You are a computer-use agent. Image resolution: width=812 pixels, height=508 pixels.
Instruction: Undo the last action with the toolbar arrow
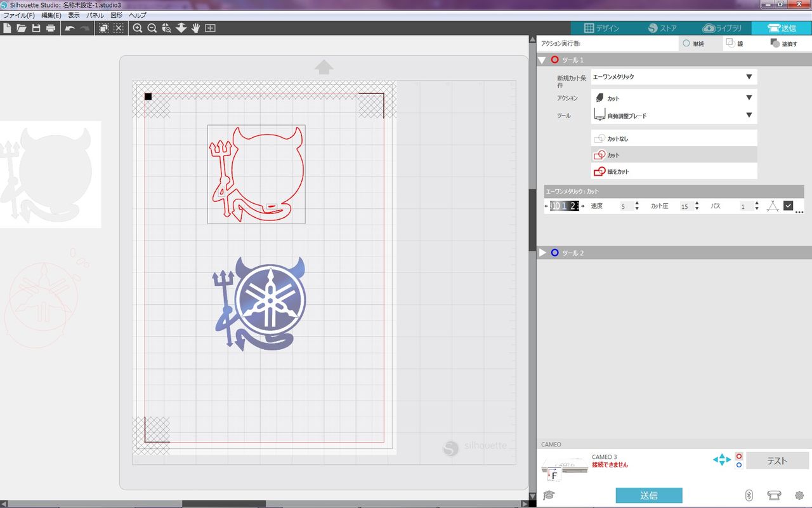click(70, 28)
